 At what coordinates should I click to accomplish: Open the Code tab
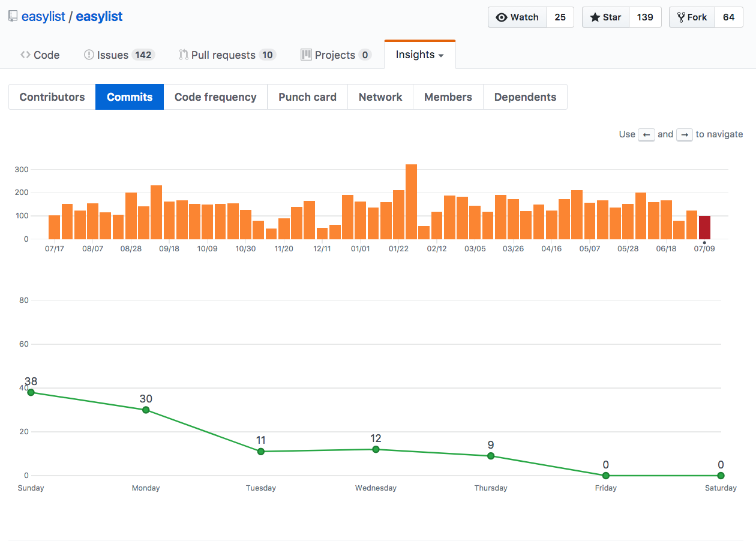(40, 55)
